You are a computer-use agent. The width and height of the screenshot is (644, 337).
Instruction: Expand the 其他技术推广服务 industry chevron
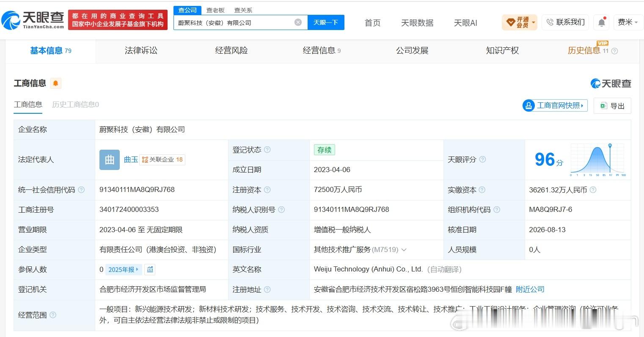[x=404, y=250]
